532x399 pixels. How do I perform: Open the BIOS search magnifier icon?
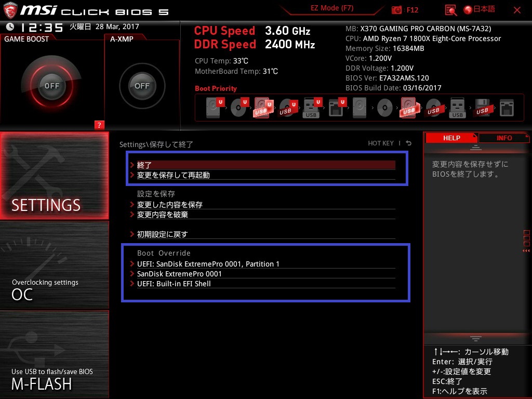(x=450, y=10)
